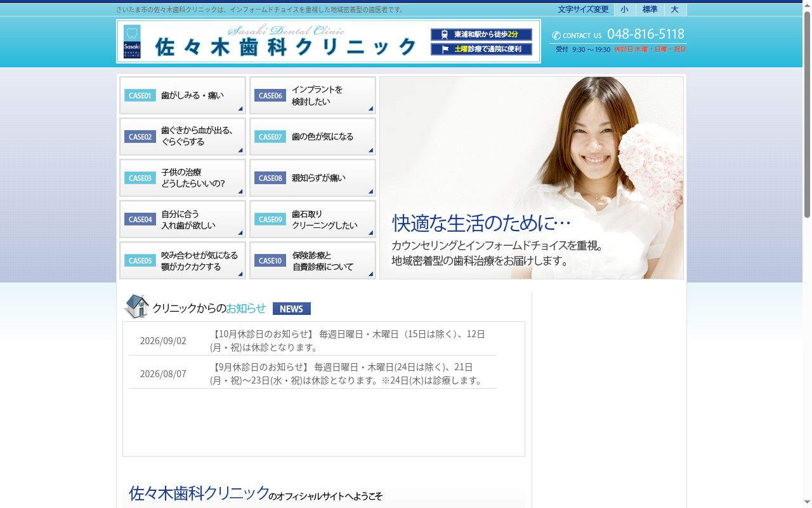Screen dimensions: 812x508
Task: Click the smiling woman hero image
Action: (x=532, y=178)
